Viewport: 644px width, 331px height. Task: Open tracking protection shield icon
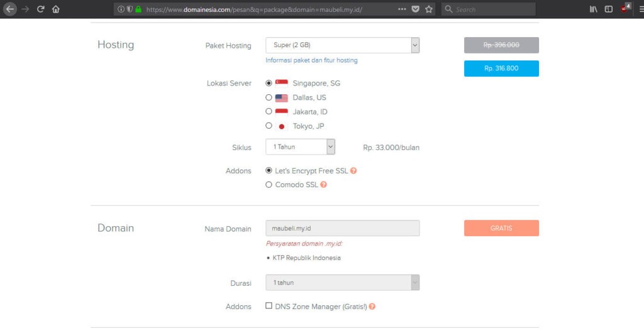130,9
